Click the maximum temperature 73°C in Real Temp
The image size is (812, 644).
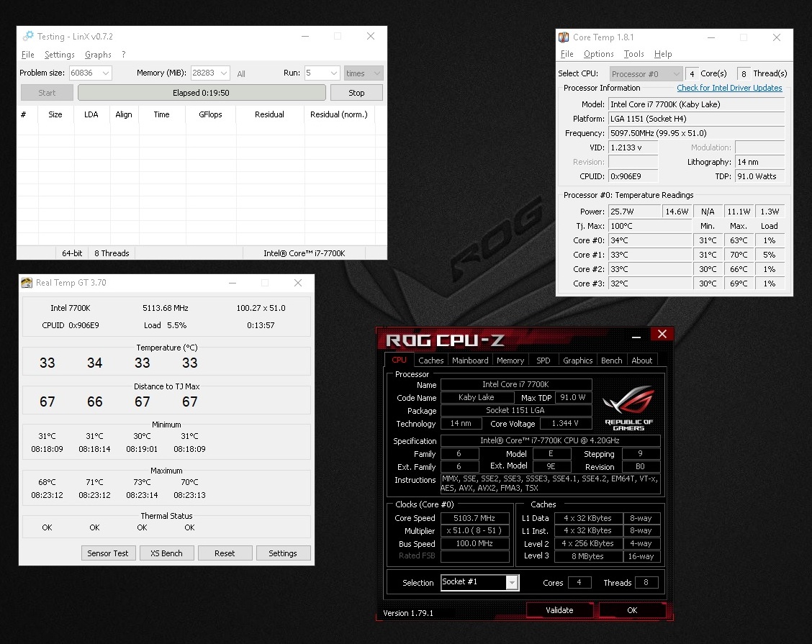(142, 482)
